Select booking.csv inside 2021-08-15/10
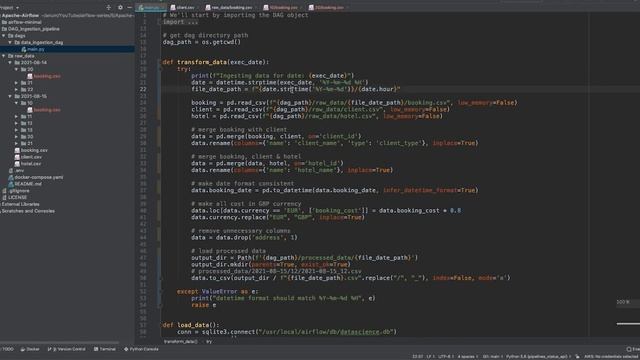 pos(47,110)
